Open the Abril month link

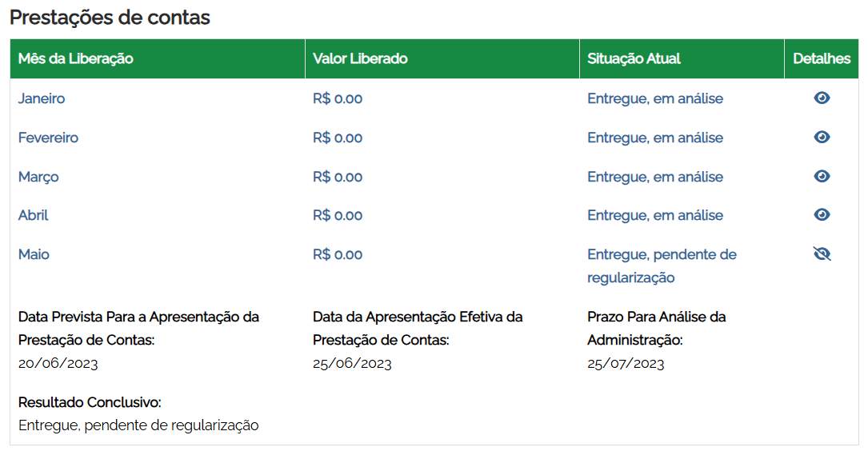pos(34,216)
